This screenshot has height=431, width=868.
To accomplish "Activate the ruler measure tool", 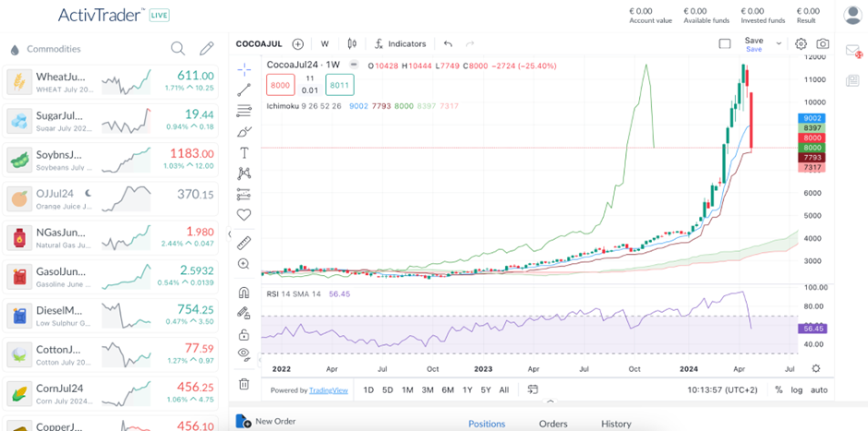I will point(244,243).
